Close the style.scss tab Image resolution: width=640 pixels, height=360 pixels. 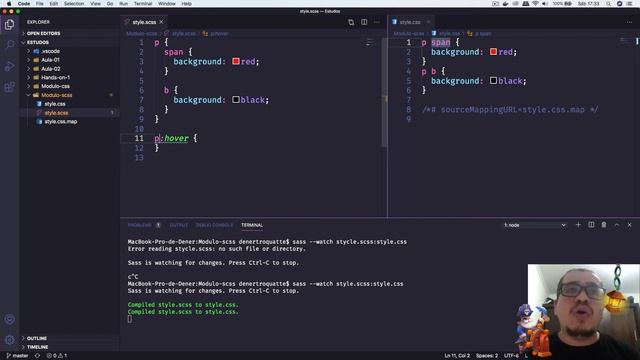pyautogui.click(x=161, y=22)
